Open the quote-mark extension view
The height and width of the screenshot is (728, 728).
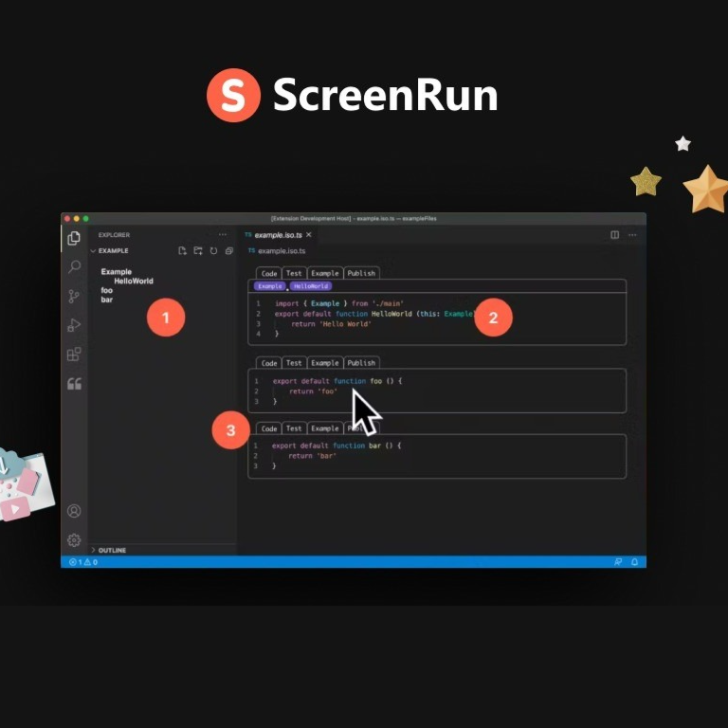74,384
